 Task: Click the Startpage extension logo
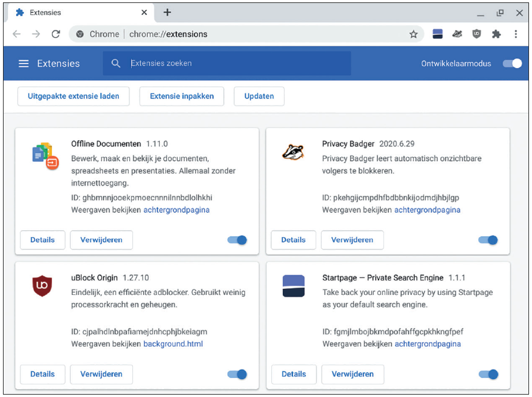[293, 286]
